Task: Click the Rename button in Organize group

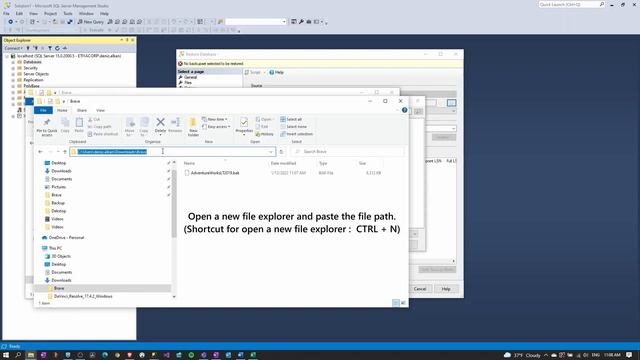Action: [x=175, y=125]
